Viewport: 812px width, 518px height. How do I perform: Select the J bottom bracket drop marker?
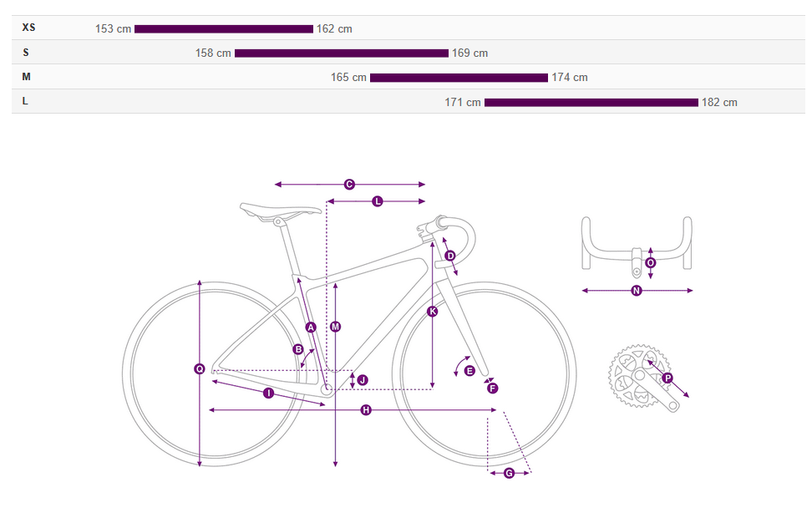tap(363, 380)
